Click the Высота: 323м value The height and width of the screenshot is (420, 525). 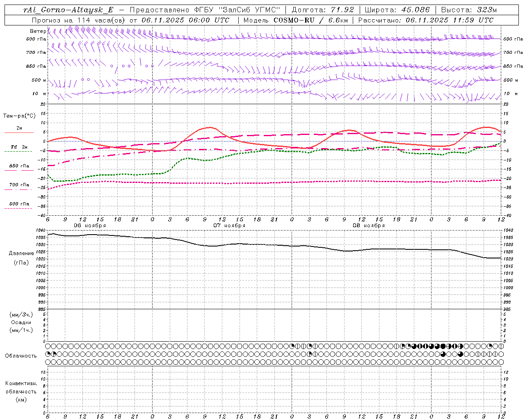469,10
